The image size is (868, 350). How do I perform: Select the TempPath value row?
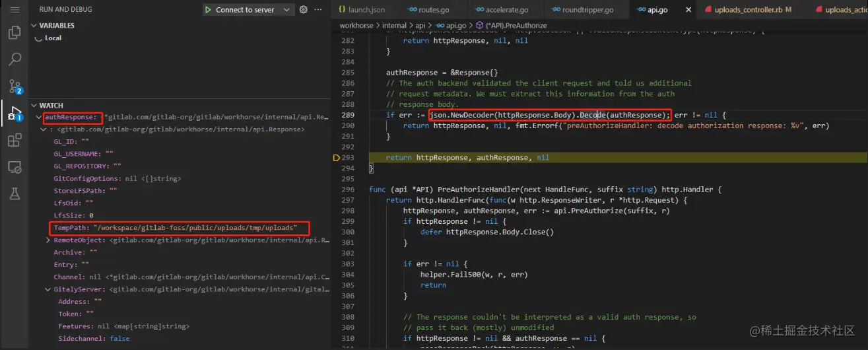tap(180, 228)
